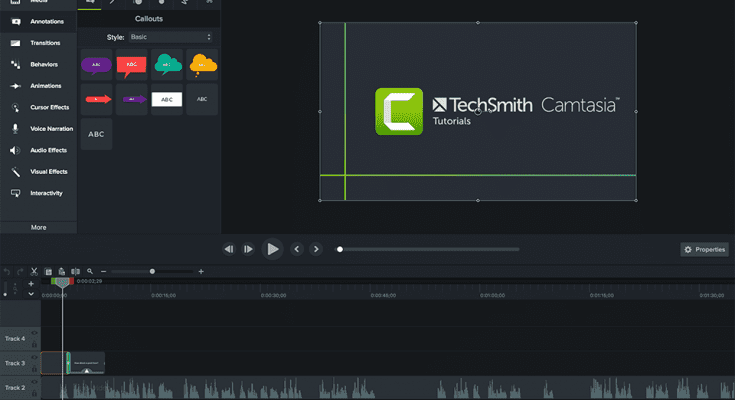
Task: Click the timeline zoom magnifier icon
Action: 90,271
